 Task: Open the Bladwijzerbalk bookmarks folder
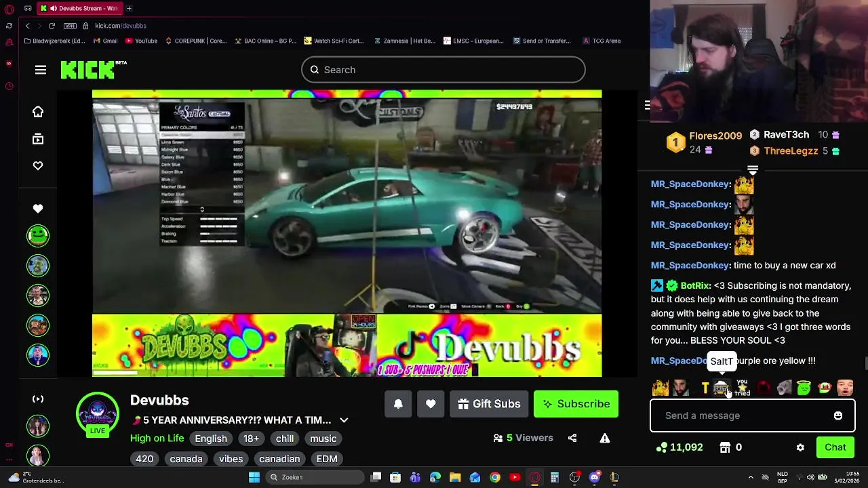pos(54,41)
